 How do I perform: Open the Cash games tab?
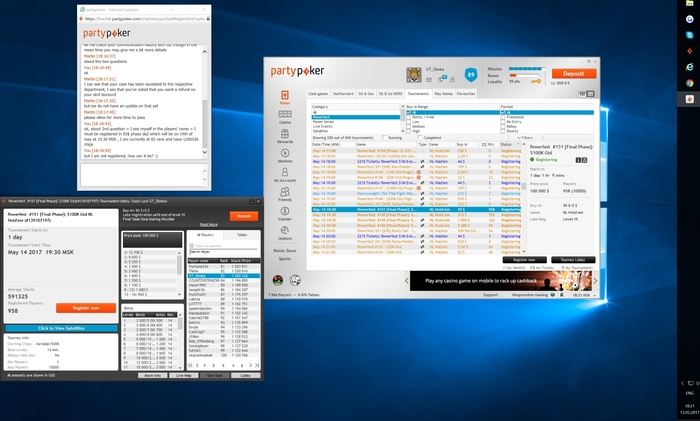[318, 94]
